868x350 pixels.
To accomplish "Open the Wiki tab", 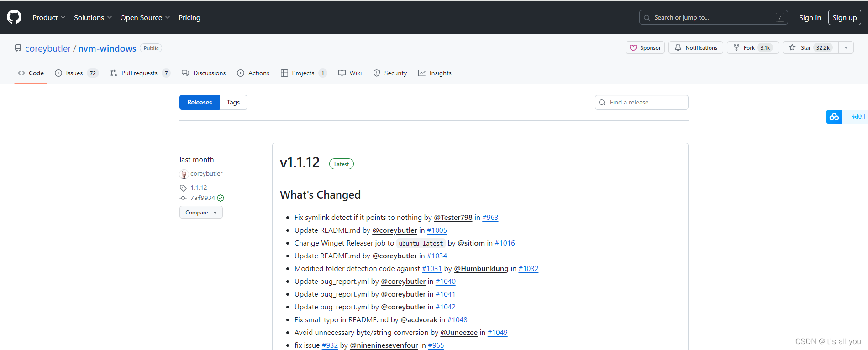I will tap(350, 73).
